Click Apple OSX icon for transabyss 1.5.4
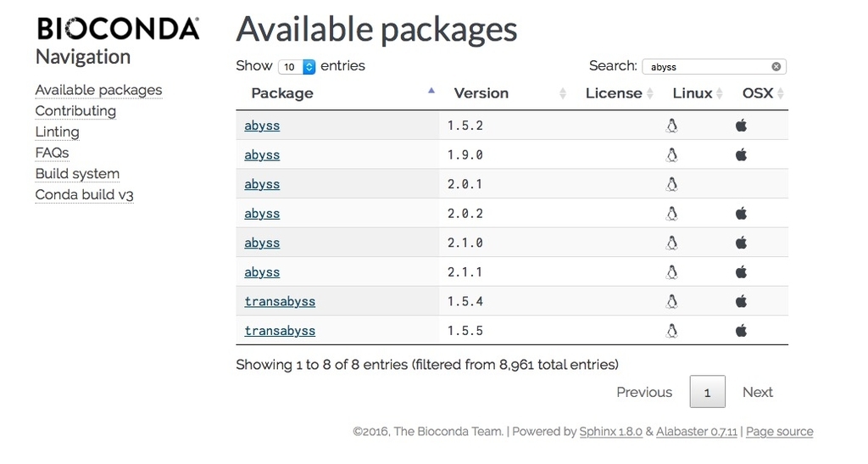 point(741,301)
